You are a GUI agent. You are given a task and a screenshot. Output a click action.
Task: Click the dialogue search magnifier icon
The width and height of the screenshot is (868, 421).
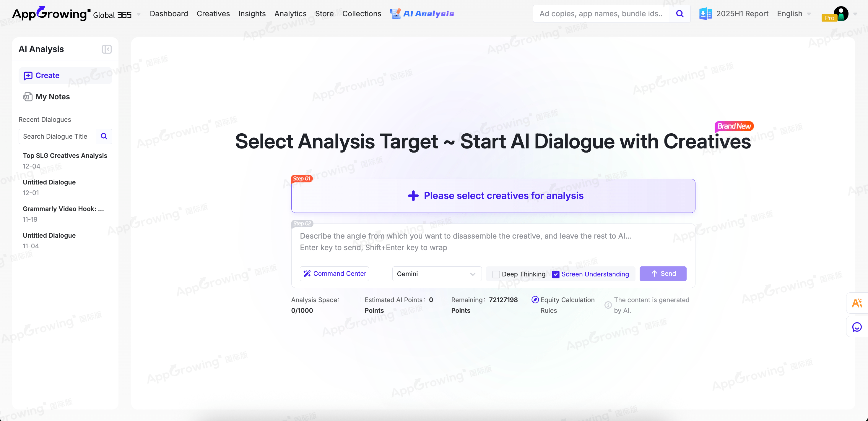click(x=104, y=136)
